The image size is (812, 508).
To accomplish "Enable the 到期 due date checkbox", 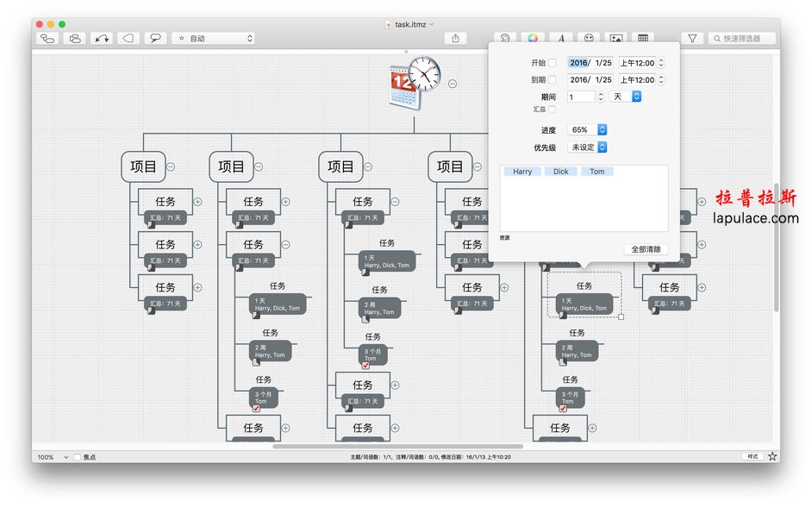I will (x=552, y=80).
